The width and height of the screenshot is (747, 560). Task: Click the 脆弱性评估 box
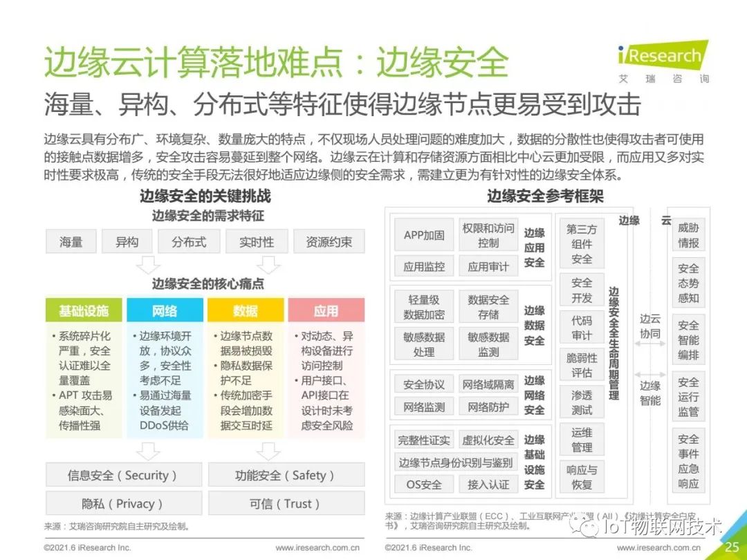(x=582, y=365)
